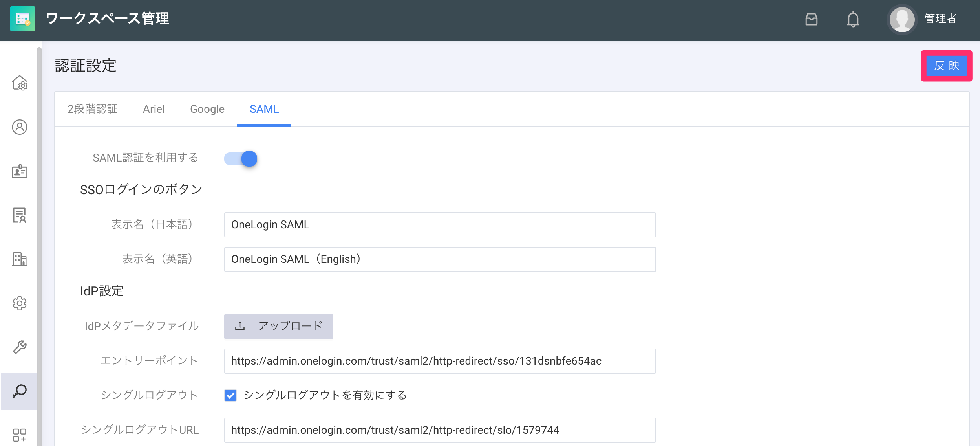Open the home settings sidebar icon
The height and width of the screenshot is (446, 980).
(x=20, y=83)
